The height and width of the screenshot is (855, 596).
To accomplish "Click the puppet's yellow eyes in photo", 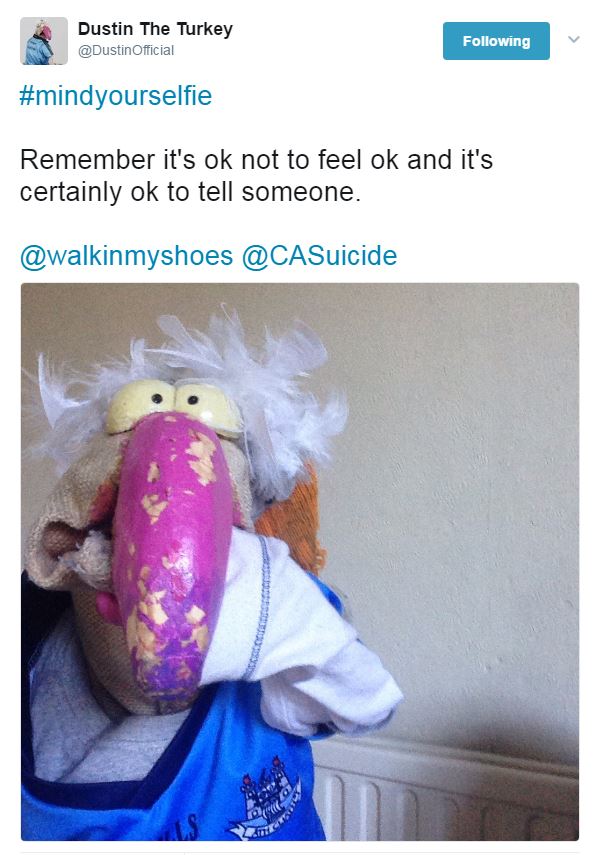I will 173,406.
